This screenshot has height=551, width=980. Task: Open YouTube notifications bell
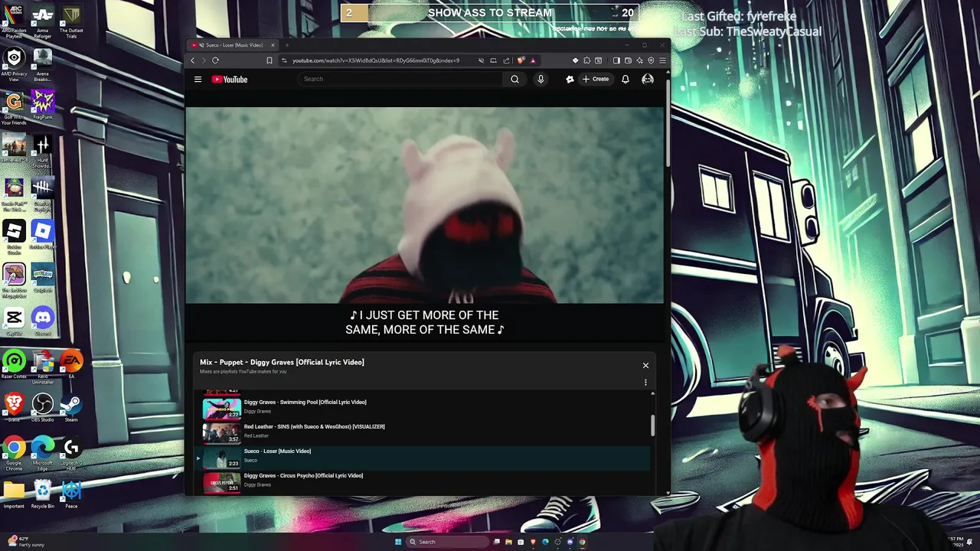click(626, 79)
